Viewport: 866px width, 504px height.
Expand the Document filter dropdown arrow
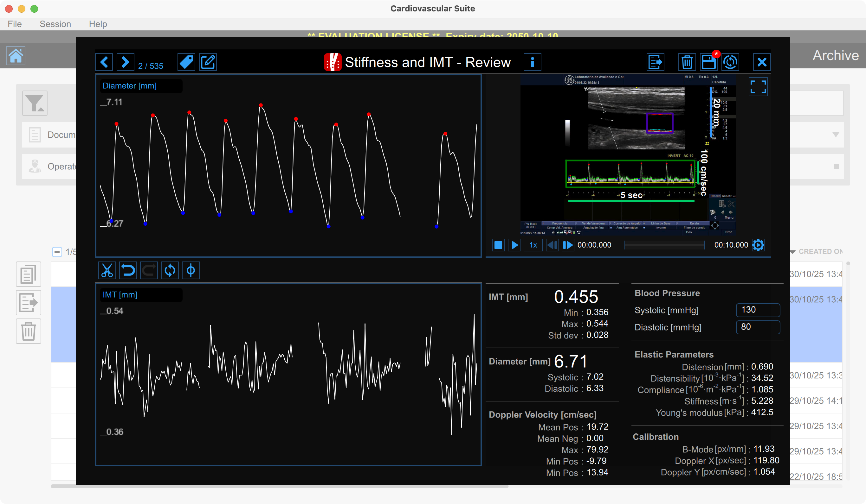pyautogui.click(x=836, y=135)
